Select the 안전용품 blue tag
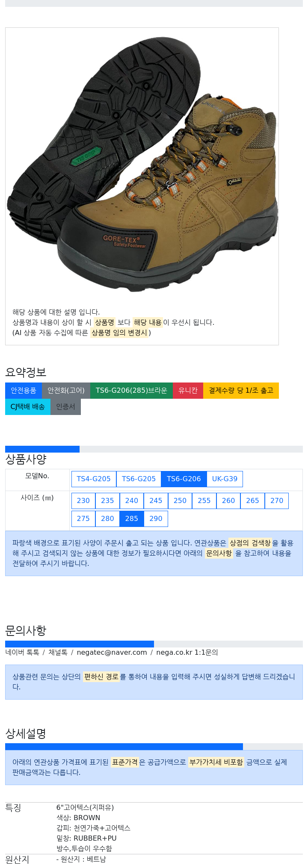 point(24,391)
